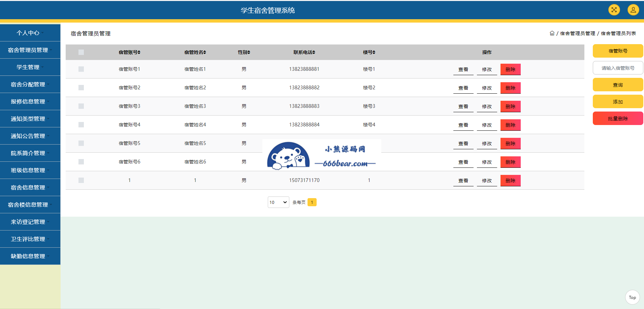
Task: Click the home icon in breadcrumb
Action: point(552,33)
